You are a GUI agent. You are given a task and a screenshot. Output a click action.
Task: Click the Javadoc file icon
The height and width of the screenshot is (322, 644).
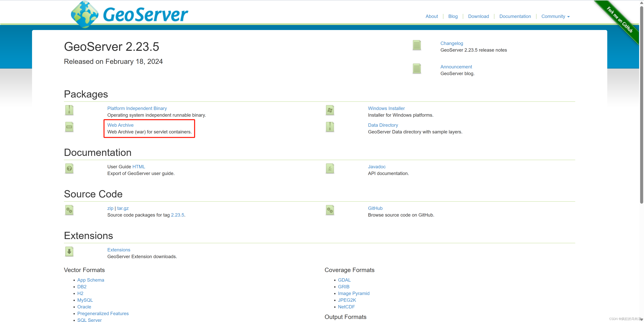click(330, 168)
